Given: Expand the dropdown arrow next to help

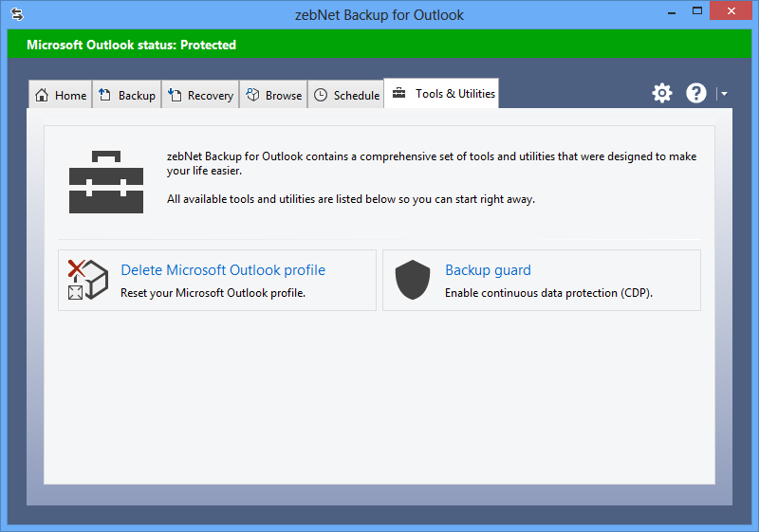Looking at the screenshot, I should (x=724, y=93).
